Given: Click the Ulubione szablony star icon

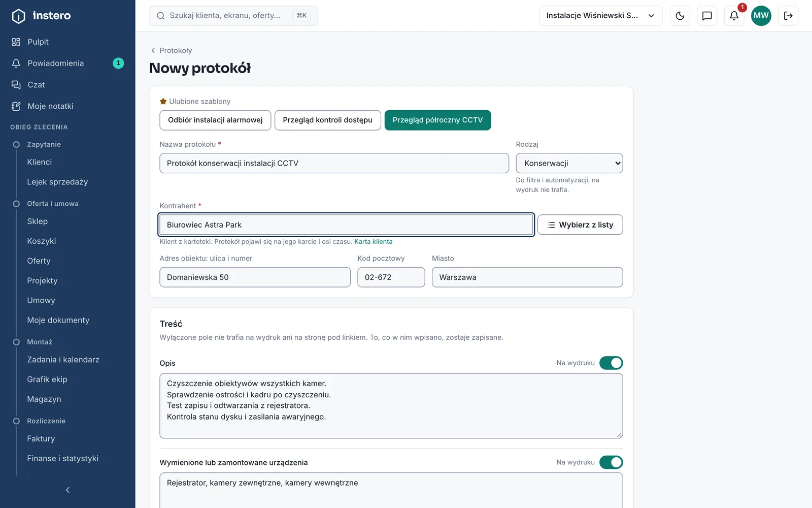Looking at the screenshot, I should [163, 101].
